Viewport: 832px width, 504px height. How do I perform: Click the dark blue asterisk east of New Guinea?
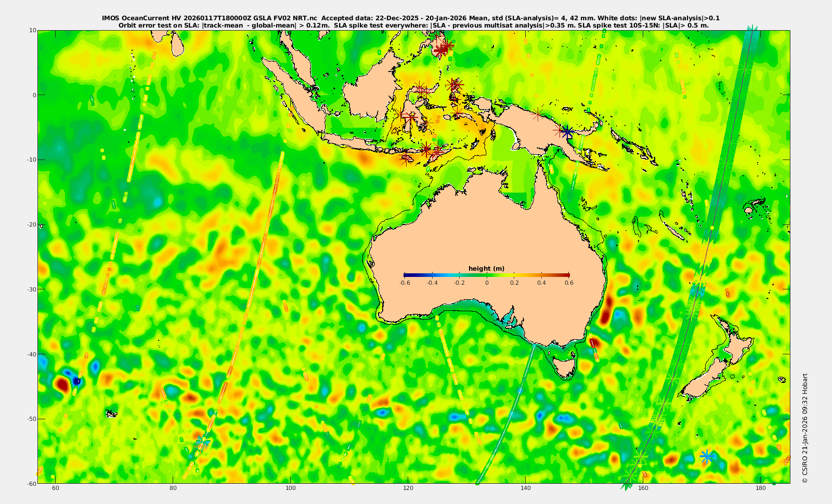click(567, 132)
